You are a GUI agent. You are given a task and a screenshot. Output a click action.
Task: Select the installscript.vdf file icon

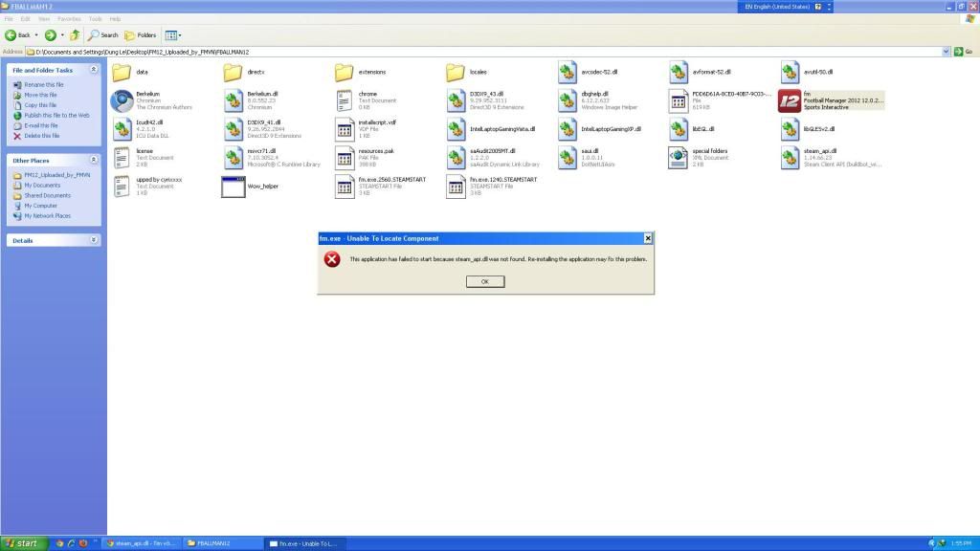[x=345, y=129]
